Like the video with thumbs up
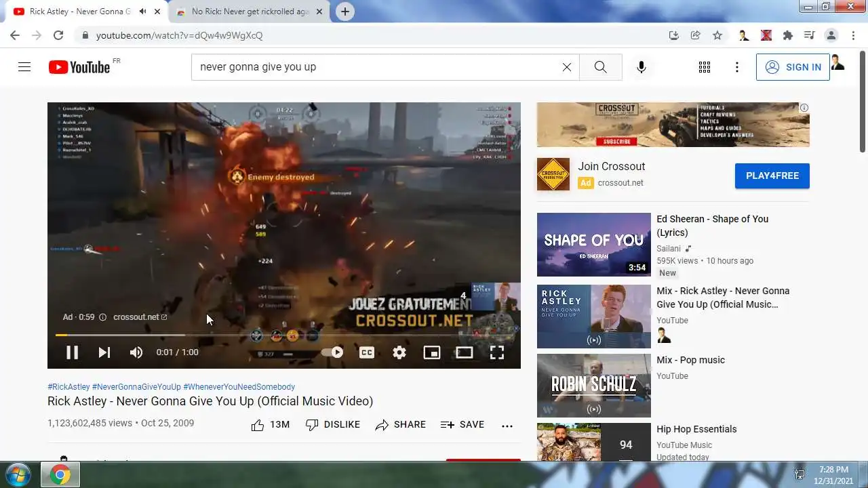The height and width of the screenshot is (488, 868). point(270,425)
